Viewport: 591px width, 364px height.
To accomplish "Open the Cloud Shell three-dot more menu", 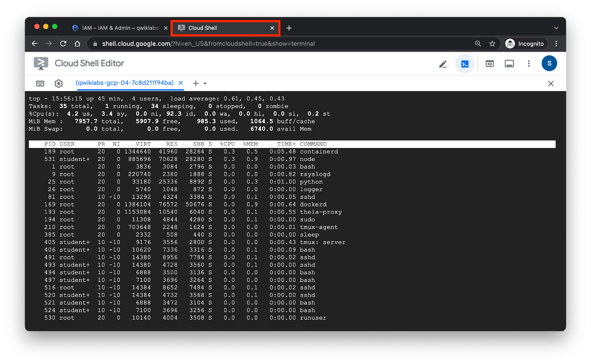I will [529, 63].
